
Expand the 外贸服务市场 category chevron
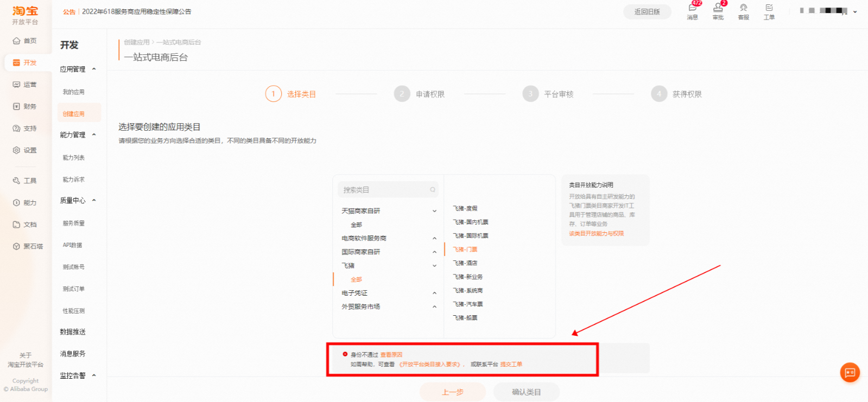point(434,307)
